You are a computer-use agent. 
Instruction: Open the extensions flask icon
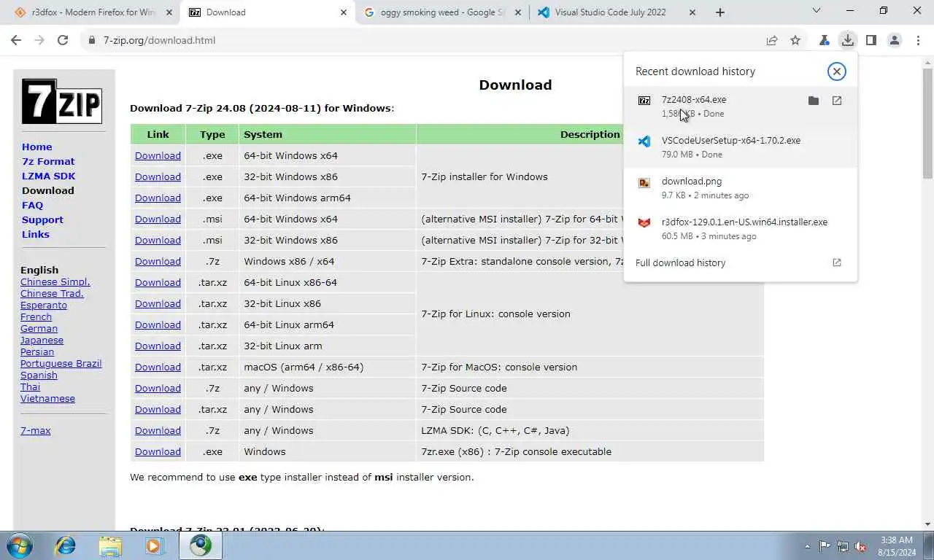pos(824,40)
